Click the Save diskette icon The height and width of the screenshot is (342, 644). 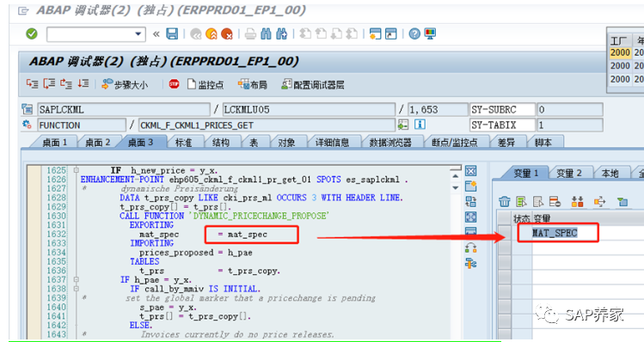point(172,34)
